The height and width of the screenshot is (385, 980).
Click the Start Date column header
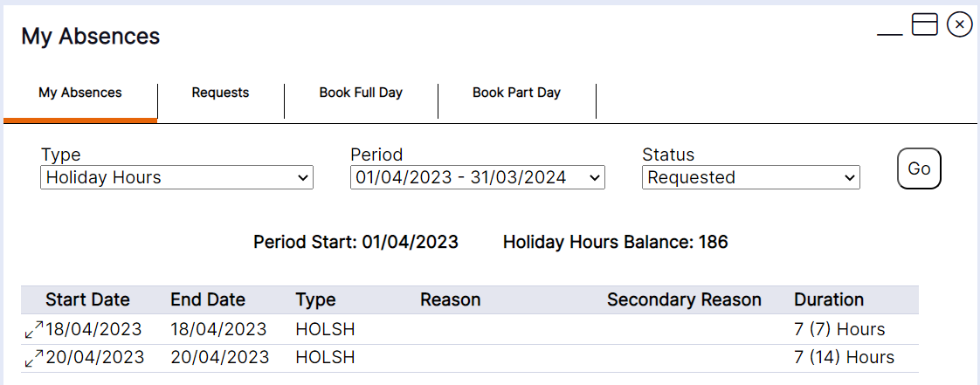click(x=87, y=299)
